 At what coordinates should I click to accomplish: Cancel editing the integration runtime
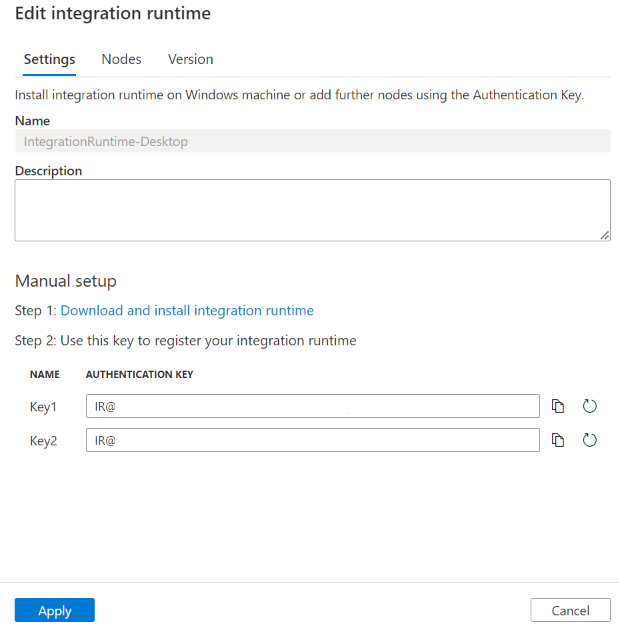click(x=570, y=610)
